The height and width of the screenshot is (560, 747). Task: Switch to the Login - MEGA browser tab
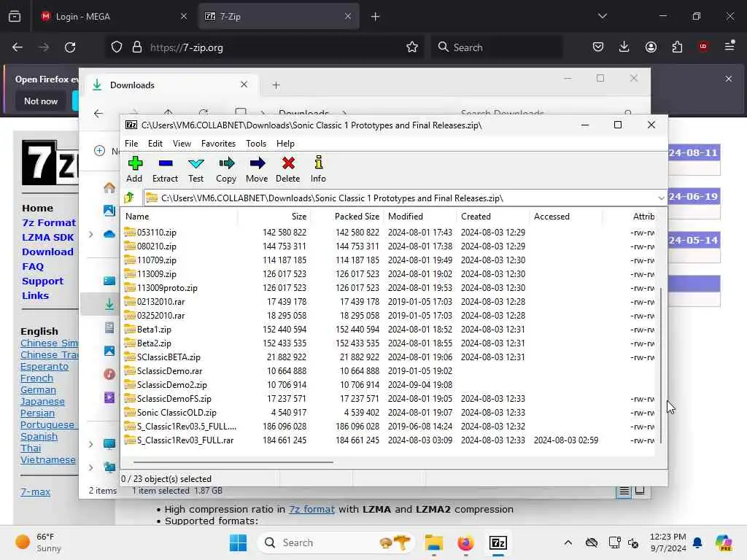pyautogui.click(x=114, y=17)
